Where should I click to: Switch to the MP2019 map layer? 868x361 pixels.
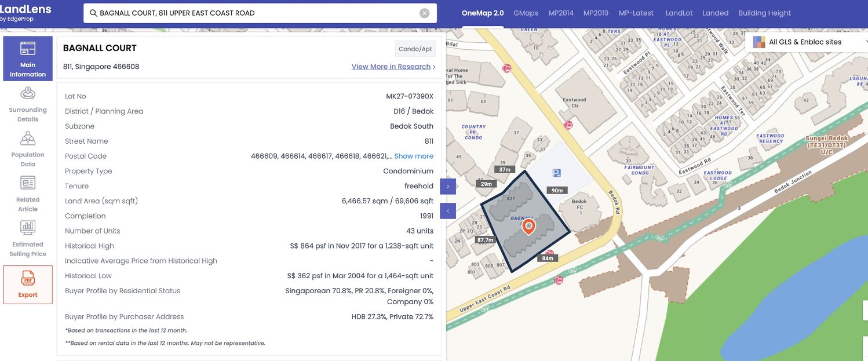tap(596, 13)
